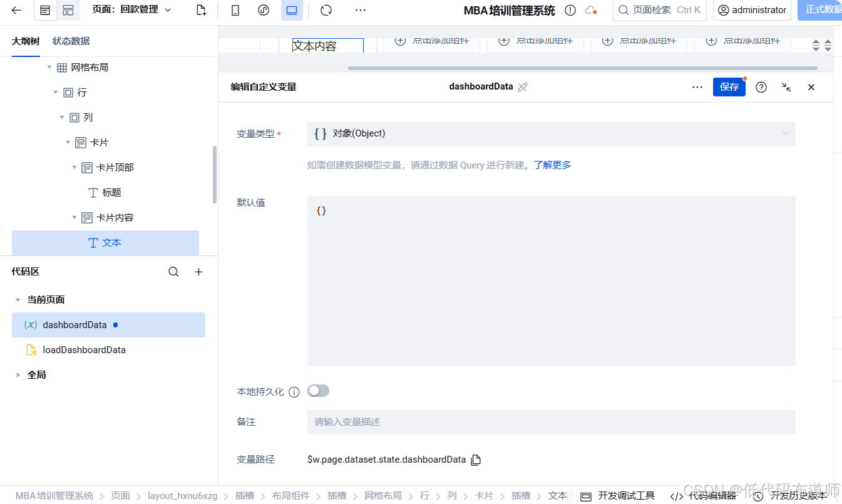Switch to mobile phone preview icon
This screenshot has height=504, width=842.
tap(235, 10)
